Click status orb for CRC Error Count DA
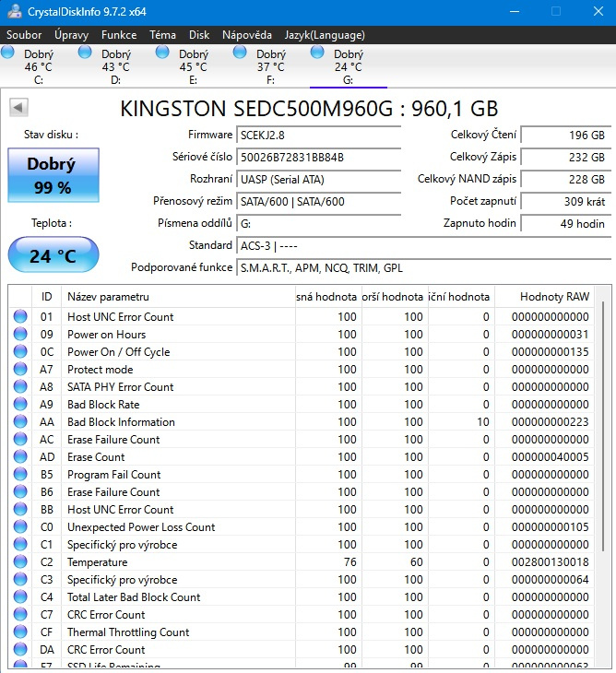Viewport: 616px width, 673px height. point(20,649)
